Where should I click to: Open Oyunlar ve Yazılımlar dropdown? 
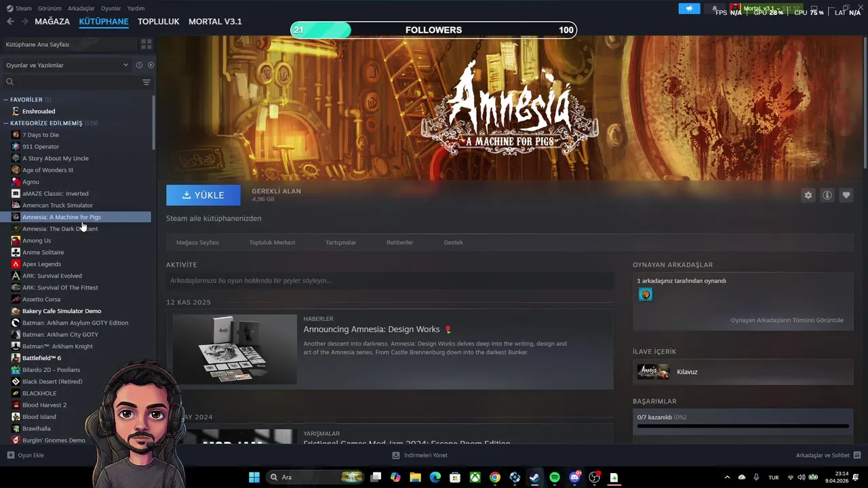(66, 65)
